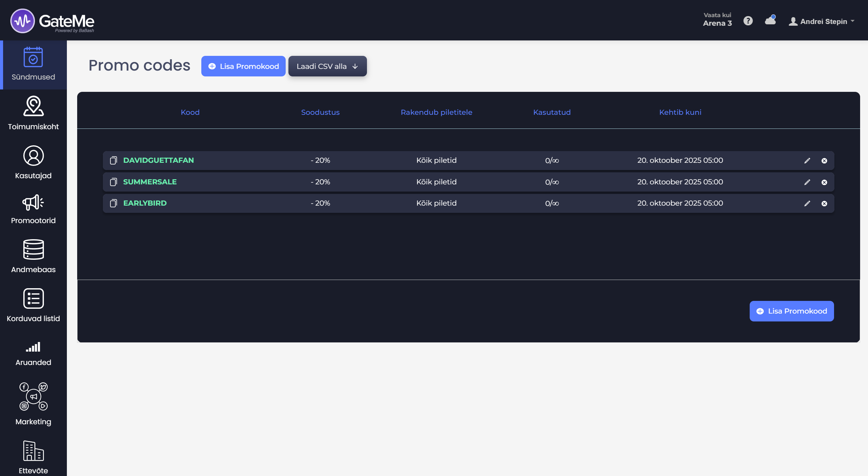Image resolution: width=868 pixels, height=476 pixels.
Task: Edit the EARLYBIRD promo code with pencil
Action: (x=807, y=204)
